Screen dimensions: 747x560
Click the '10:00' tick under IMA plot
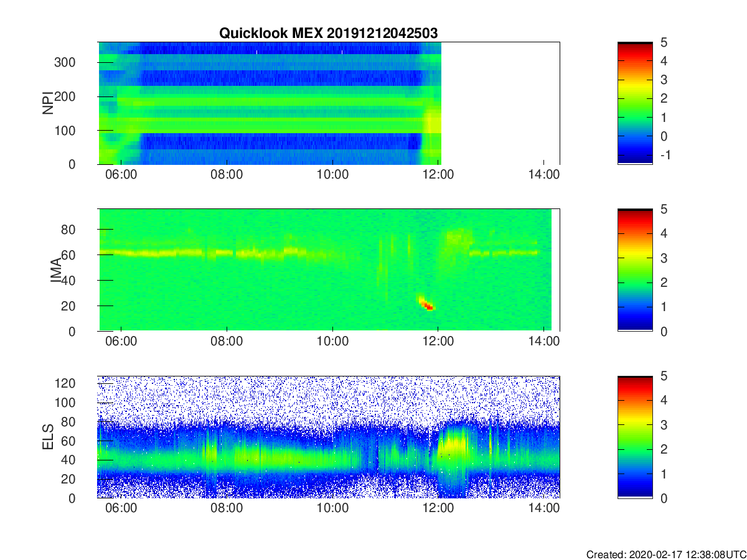point(332,342)
